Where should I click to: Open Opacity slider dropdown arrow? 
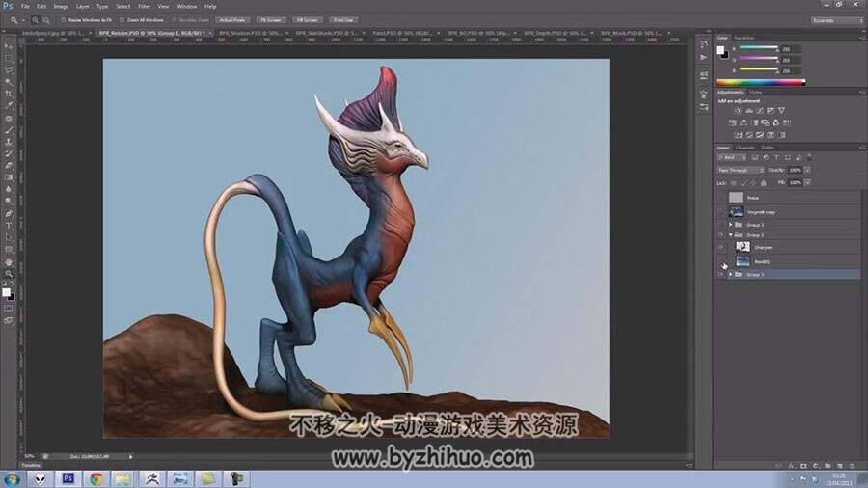[x=807, y=170]
